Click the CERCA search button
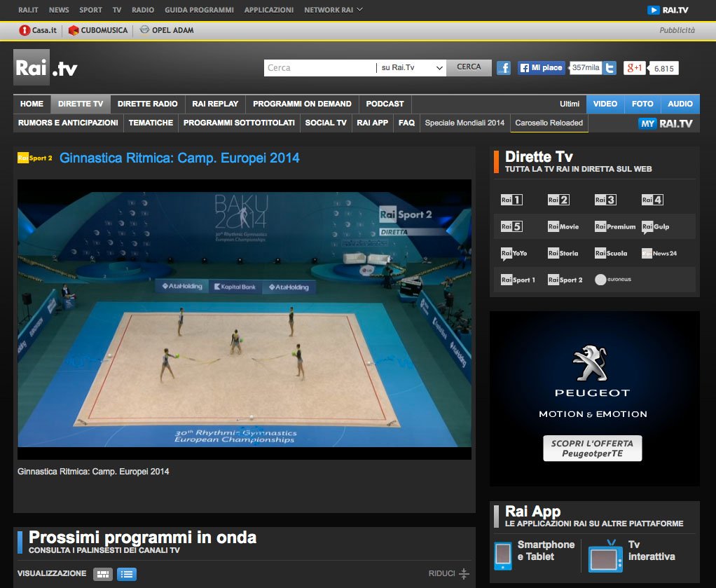The height and width of the screenshot is (588, 716). click(469, 67)
